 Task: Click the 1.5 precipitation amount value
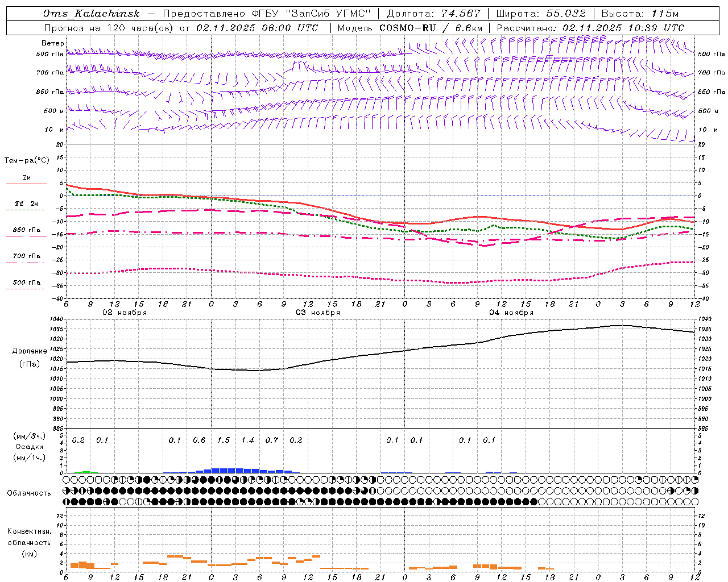[224, 440]
